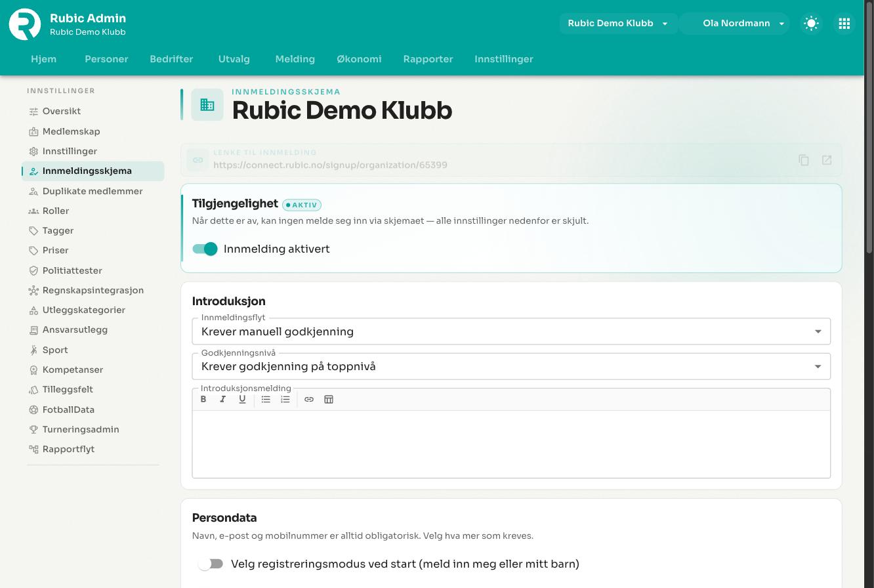Toggle the light/dark theme sun icon

click(x=811, y=24)
